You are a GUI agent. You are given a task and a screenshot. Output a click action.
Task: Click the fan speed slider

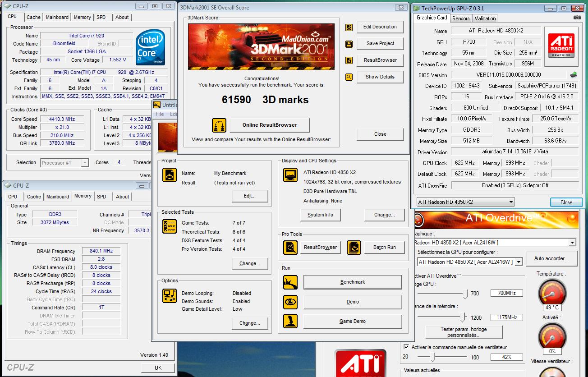(x=433, y=357)
